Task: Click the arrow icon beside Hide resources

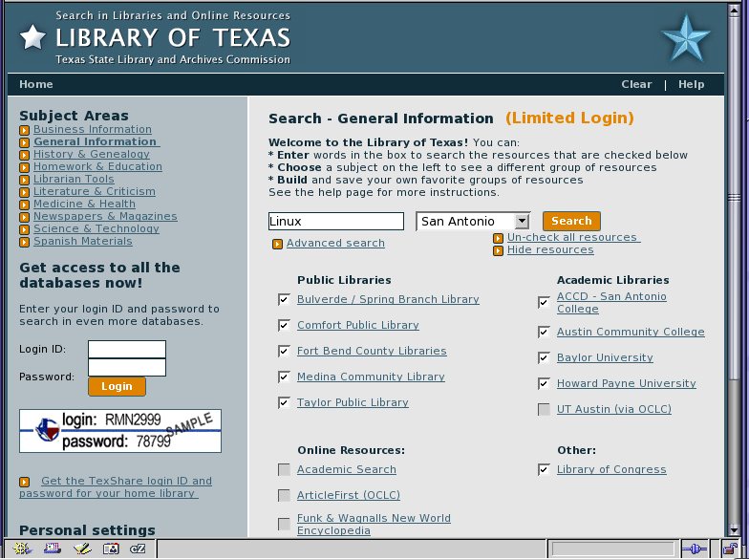Action: [x=498, y=250]
